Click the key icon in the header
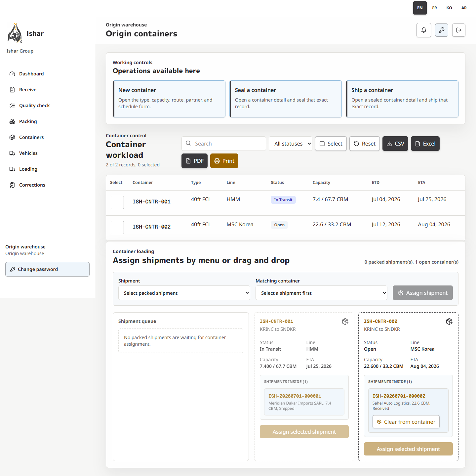The height and width of the screenshot is (476, 476). (x=442, y=30)
